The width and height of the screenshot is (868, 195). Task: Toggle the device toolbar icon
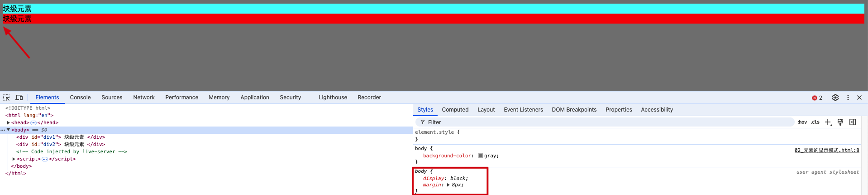pyautogui.click(x=19, y=97)
